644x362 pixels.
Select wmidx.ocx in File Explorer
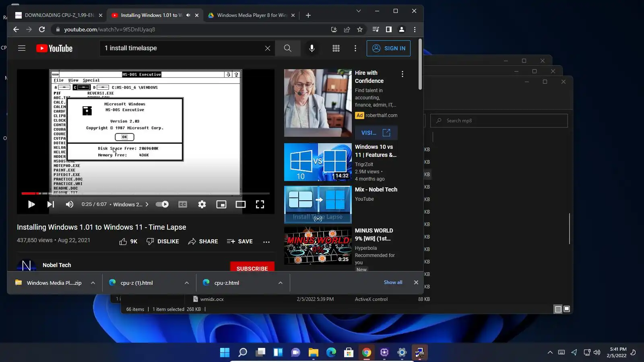pos(212,299)
